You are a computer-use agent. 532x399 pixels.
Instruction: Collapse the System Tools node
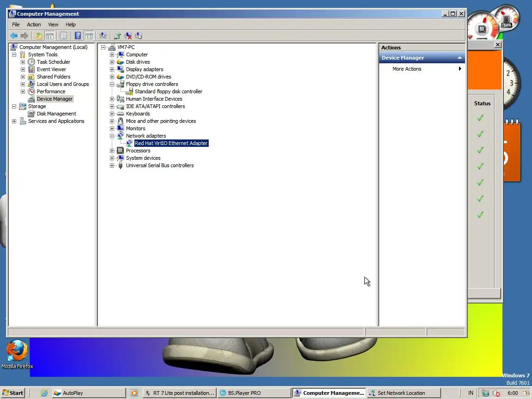tap(14, 54)
